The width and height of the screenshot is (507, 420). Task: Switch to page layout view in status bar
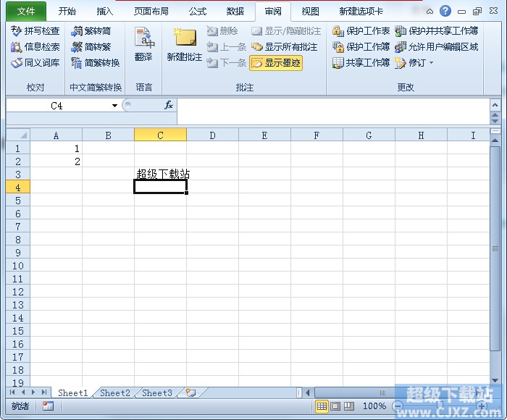335,406
